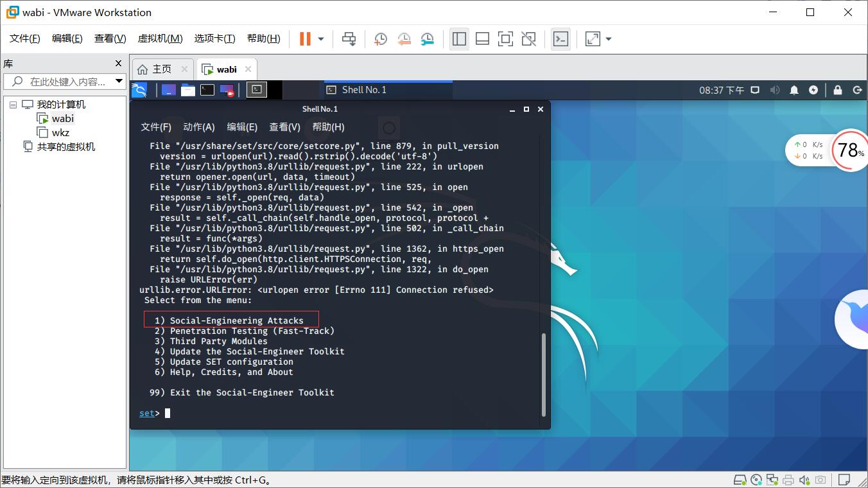
Task: Toggle the thumbnail bar view icon
Action: click(482, 39)
